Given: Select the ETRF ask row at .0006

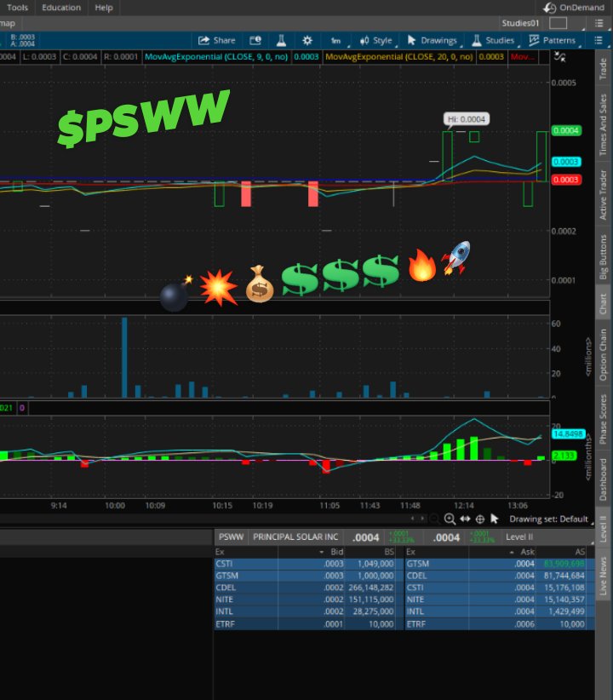Looking at the screenshot, I should click(x=500, y=623).
